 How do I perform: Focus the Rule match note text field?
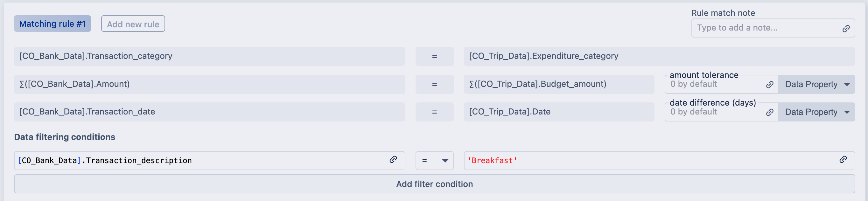click(765, 28)
